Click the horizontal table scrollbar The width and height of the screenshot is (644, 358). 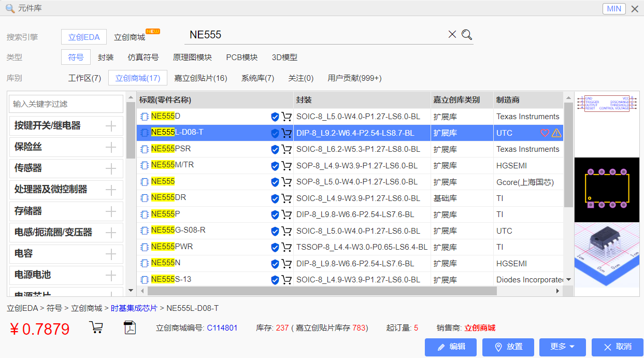pyautogui.click(x=321, y=291)
